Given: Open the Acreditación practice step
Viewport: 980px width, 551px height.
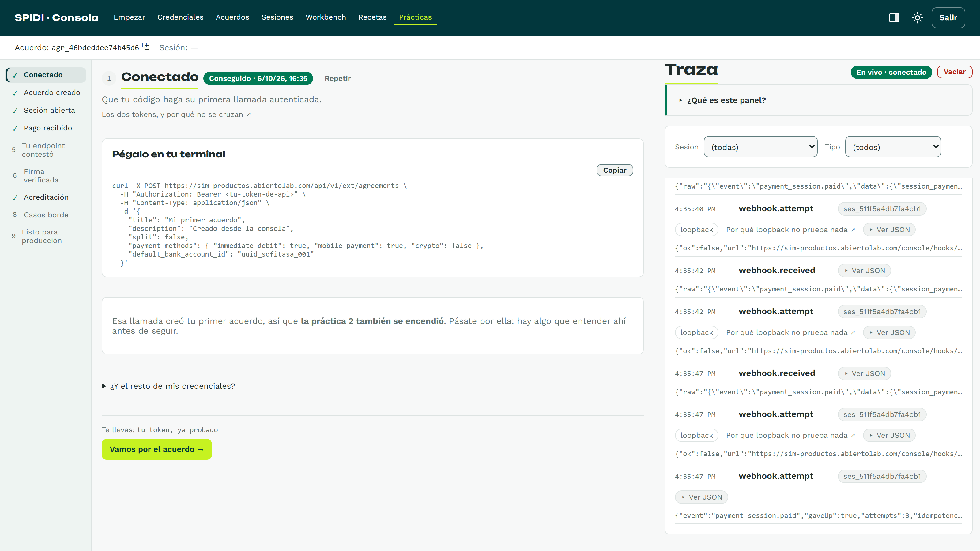Looking at the screenshot, I should [x=46, y=197].
